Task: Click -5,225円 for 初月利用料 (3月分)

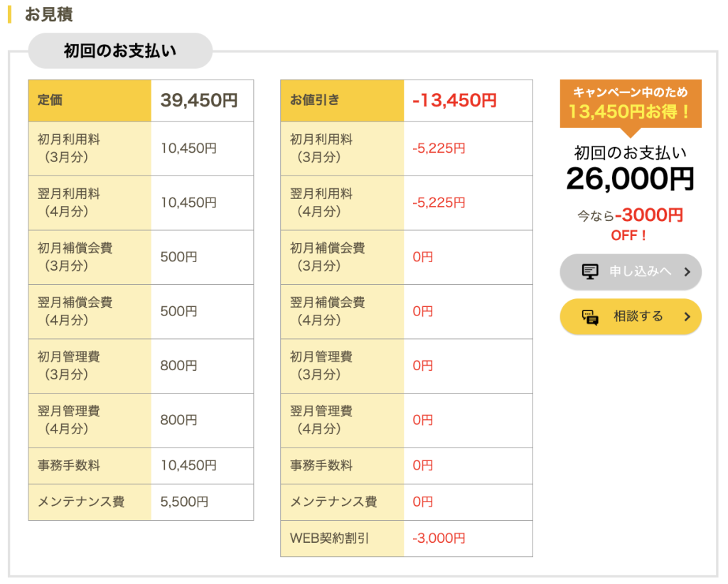Action: (x=439, y=148)
